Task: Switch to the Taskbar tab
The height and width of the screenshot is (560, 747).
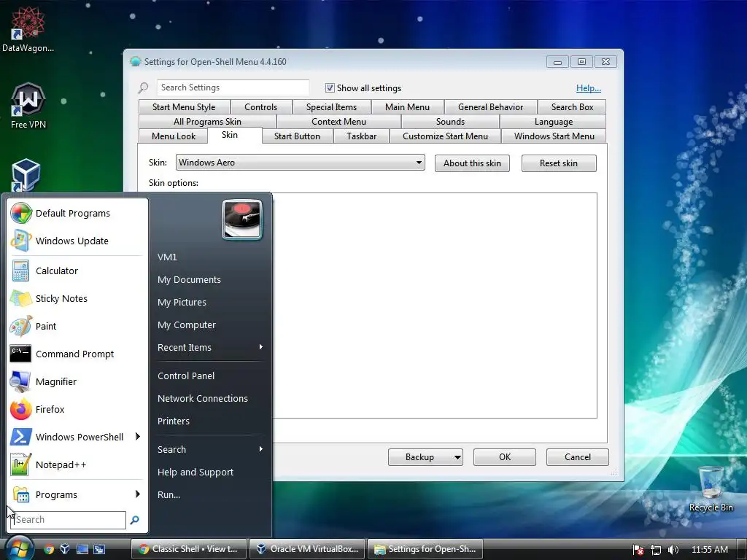Action: pyautogui.click(x=362, y=136)
